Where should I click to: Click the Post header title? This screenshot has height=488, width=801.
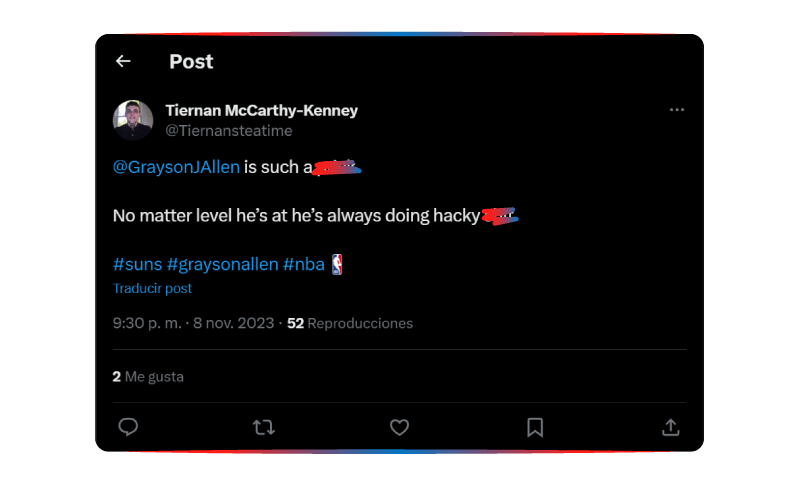pyautogui.click(x=191, y=61)
